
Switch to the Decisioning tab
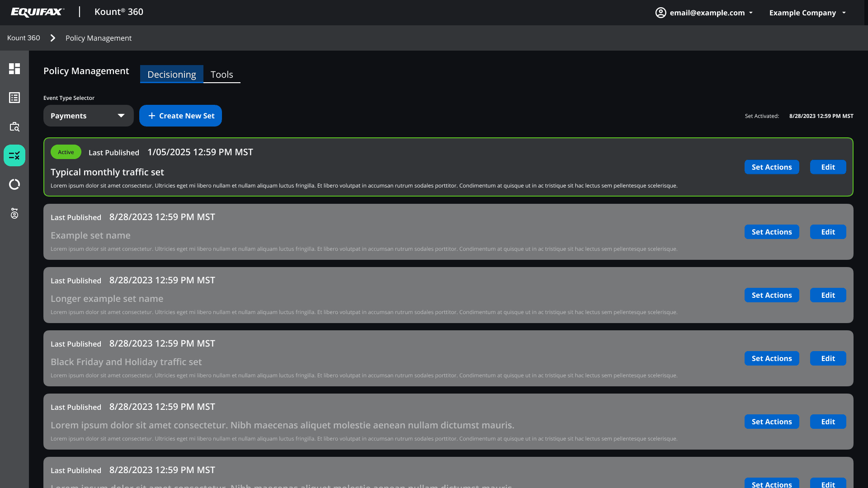[172, 74]
